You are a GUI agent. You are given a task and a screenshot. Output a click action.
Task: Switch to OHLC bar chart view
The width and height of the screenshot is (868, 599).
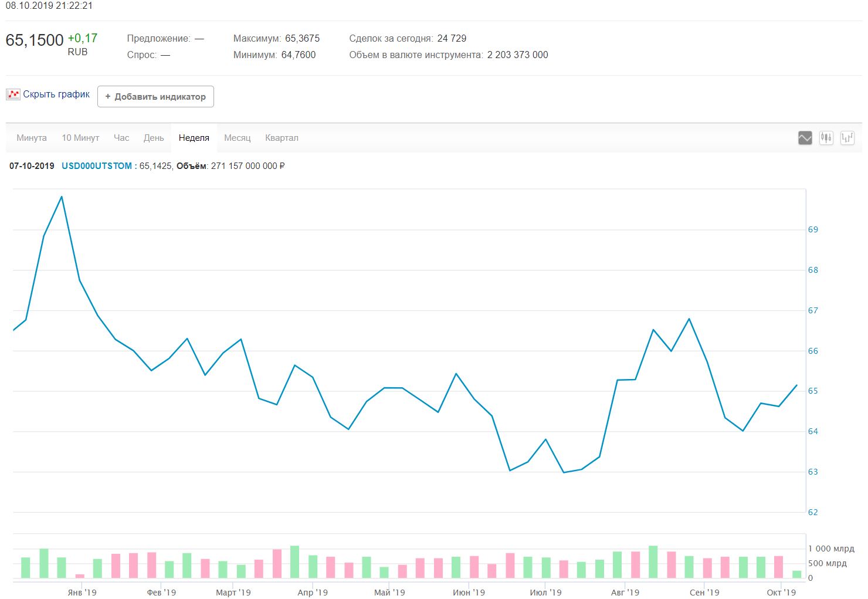(847, 138)
